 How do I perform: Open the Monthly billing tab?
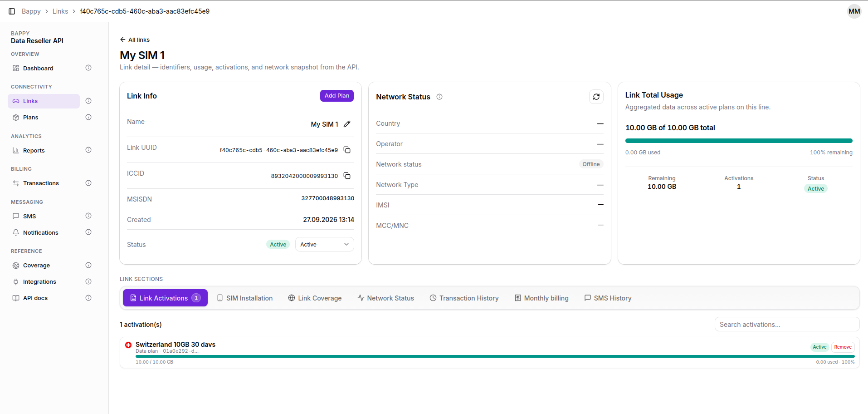[x=541, y=298]
